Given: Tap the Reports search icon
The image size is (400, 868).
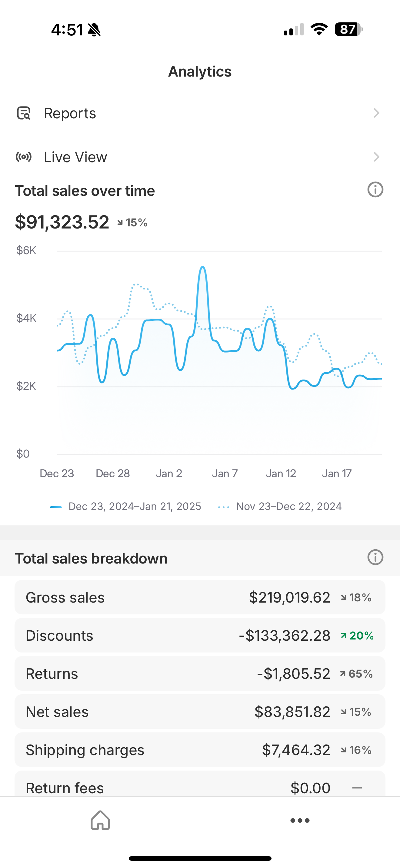Looking at the screenshot, I should [x=24, y=113].
